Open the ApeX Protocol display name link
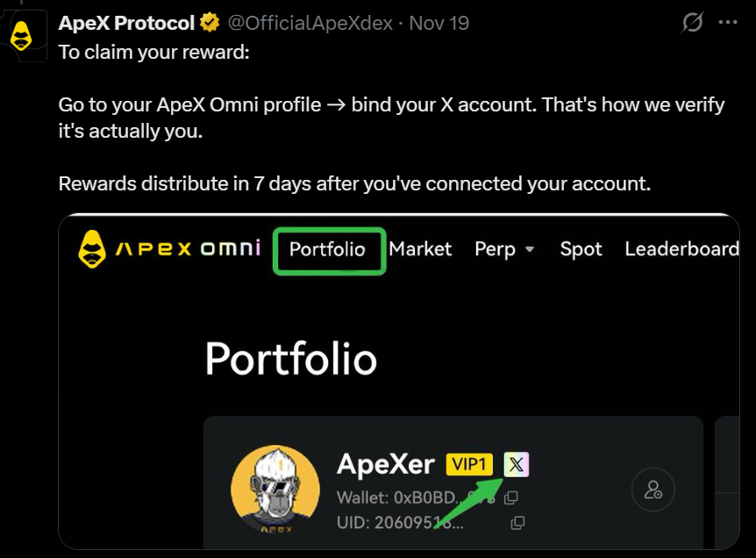Image resolution: width=756 pixels, height=558 pixels. [x=126, y=23]
